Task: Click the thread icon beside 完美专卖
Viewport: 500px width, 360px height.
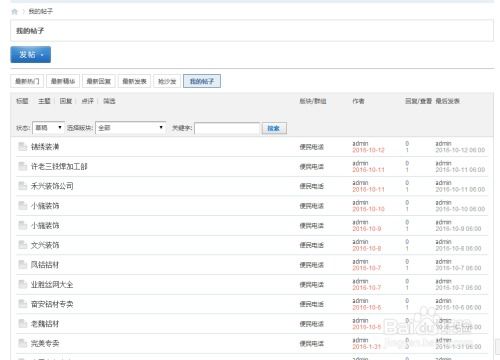Action: click(22, 343)
